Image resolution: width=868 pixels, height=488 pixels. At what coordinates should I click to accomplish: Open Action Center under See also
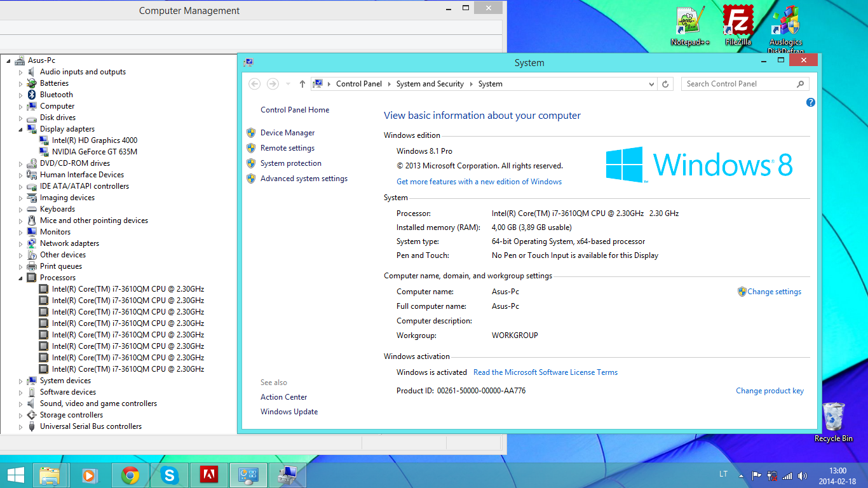click(283, 397)
